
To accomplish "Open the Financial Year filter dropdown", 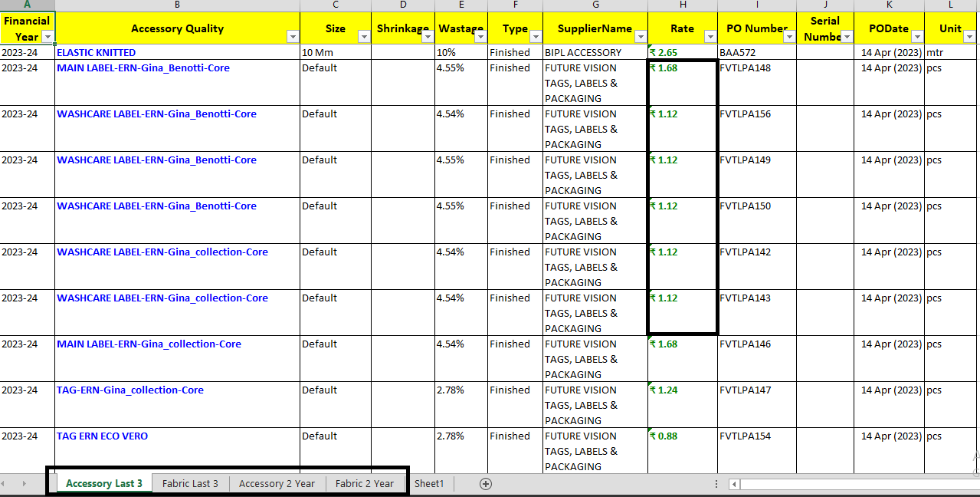I will pyautogui.click(x=48, y=37).
